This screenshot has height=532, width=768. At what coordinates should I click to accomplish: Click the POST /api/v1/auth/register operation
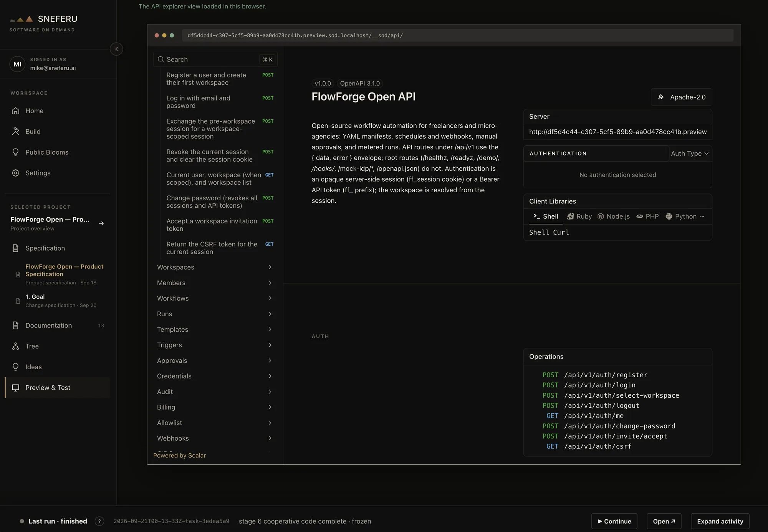coord(595,375)
